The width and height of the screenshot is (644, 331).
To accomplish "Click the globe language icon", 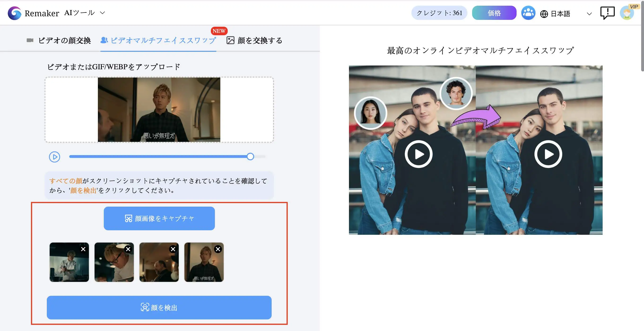I will click(544, 14).
